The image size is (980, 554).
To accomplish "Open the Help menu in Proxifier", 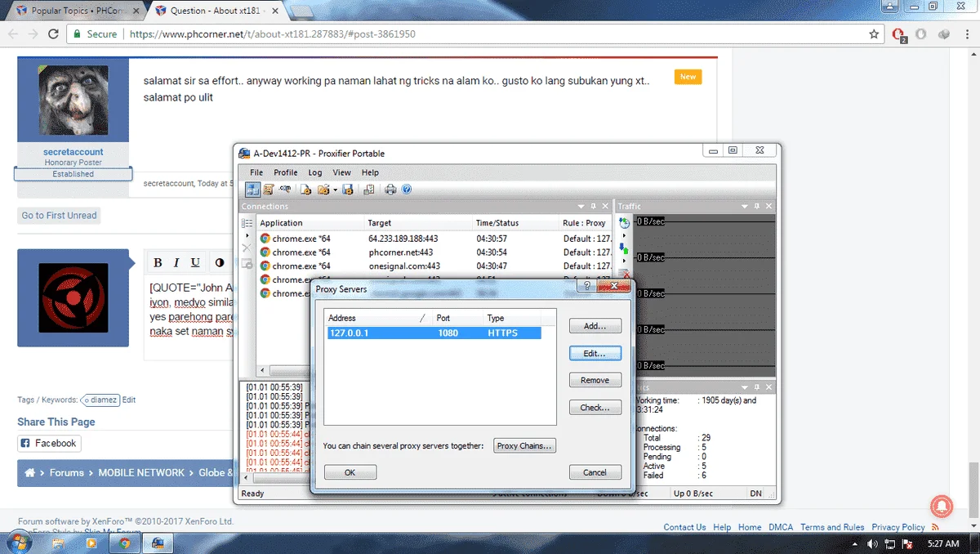I will tap(371, 172).
